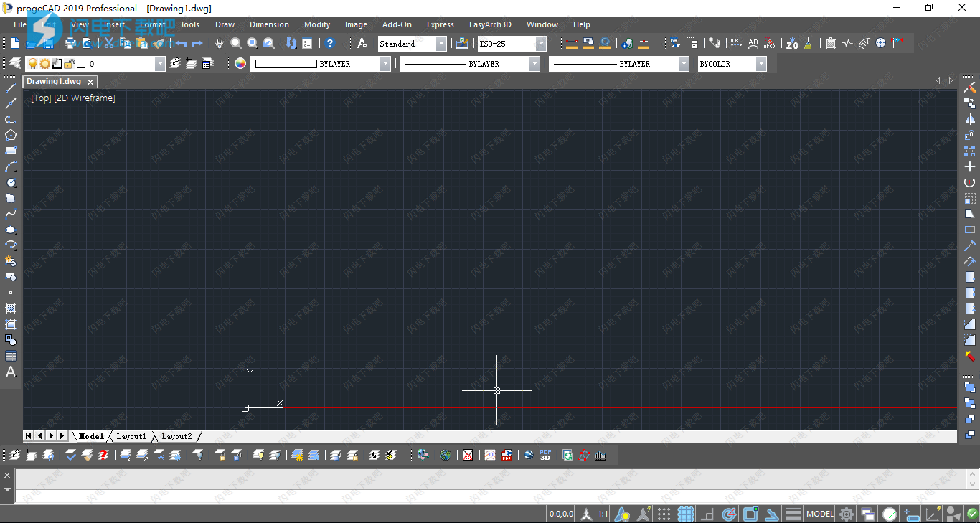
Task: Select the Line tool in left toolbar
Action: [x=11, y=88]
